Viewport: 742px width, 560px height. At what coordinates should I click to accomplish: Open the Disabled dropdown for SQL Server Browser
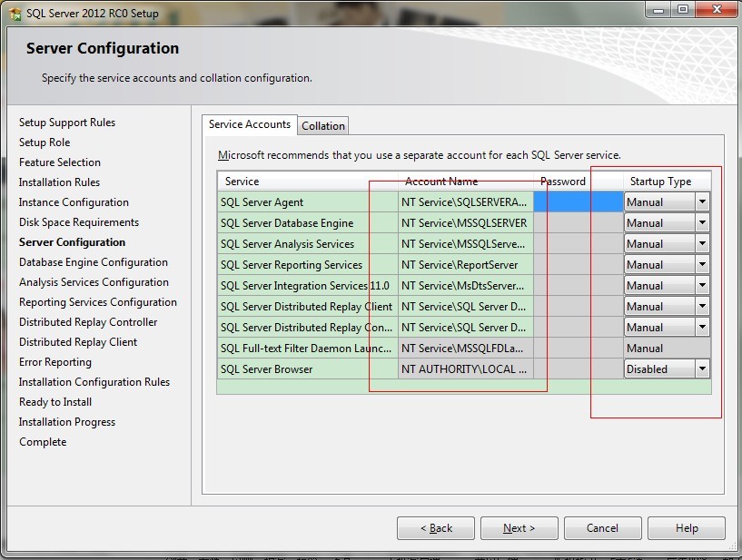point(702,368)
